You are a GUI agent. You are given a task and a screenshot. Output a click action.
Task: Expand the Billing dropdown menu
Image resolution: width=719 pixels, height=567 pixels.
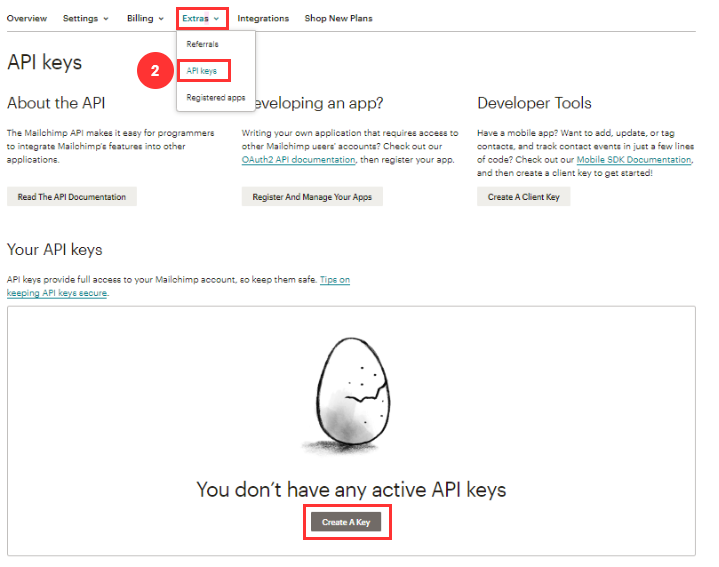[145, 18]
